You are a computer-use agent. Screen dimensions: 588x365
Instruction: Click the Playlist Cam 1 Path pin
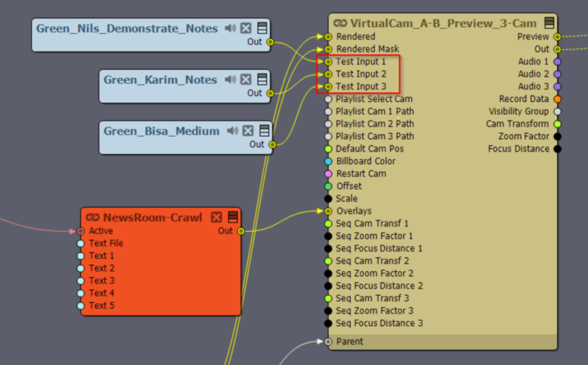pos(328,112)
